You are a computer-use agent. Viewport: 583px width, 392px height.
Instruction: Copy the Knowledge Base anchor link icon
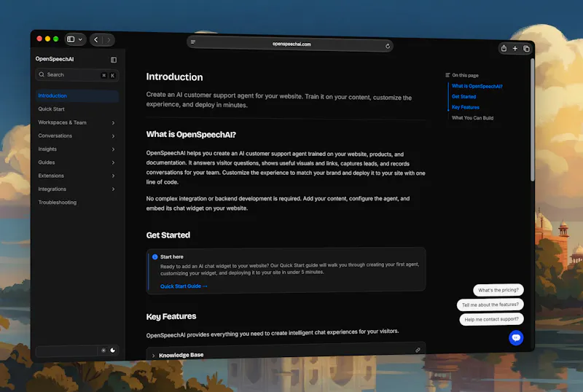pos(418,350)
